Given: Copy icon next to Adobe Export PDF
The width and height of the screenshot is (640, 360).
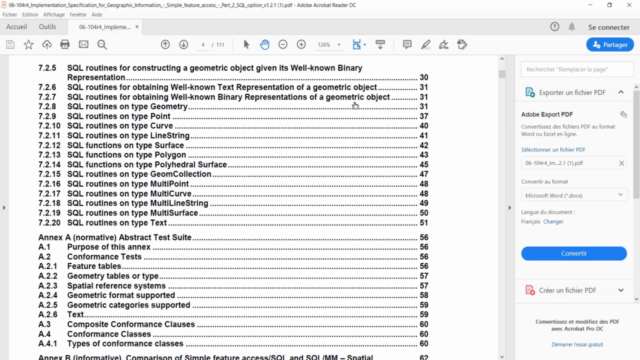Looking at the screenshot, I should (x=623, y=115).
